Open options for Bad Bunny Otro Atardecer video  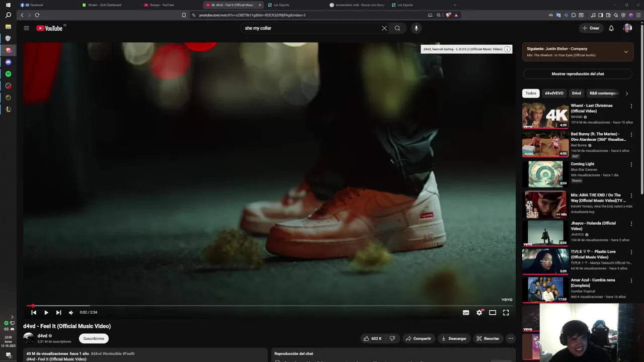coord(631,135)
